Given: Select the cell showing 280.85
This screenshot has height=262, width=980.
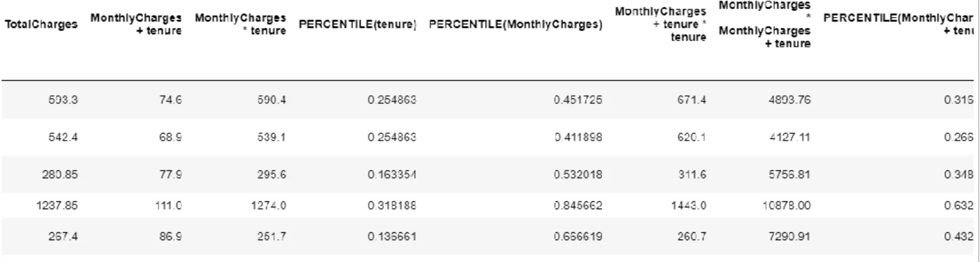Looking at the screenshot, I should coord(60,175).
